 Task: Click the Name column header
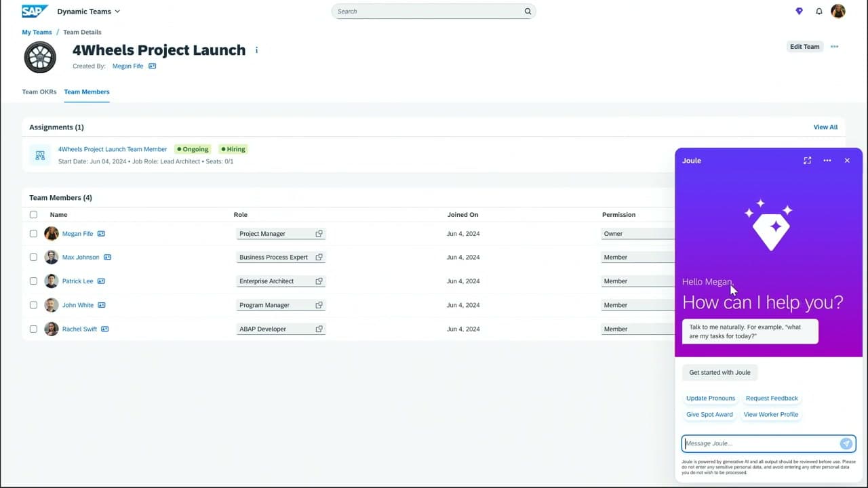(x=58, y=215)
